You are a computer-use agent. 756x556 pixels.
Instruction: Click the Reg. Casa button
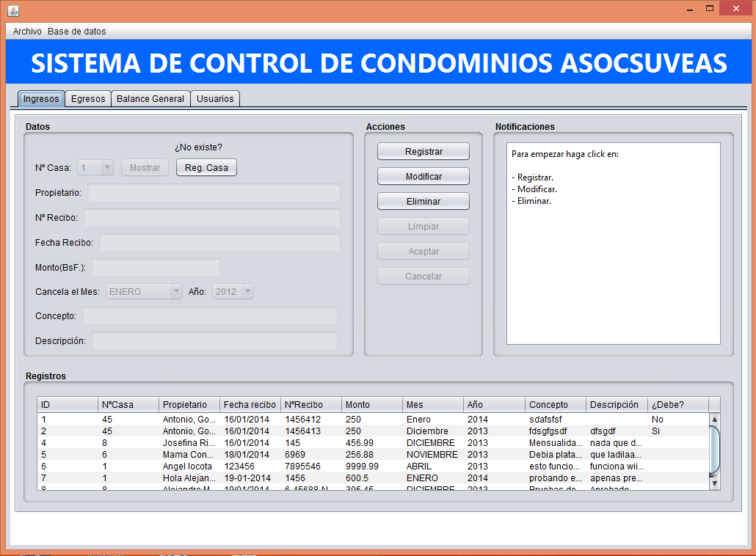click(206, 168)
